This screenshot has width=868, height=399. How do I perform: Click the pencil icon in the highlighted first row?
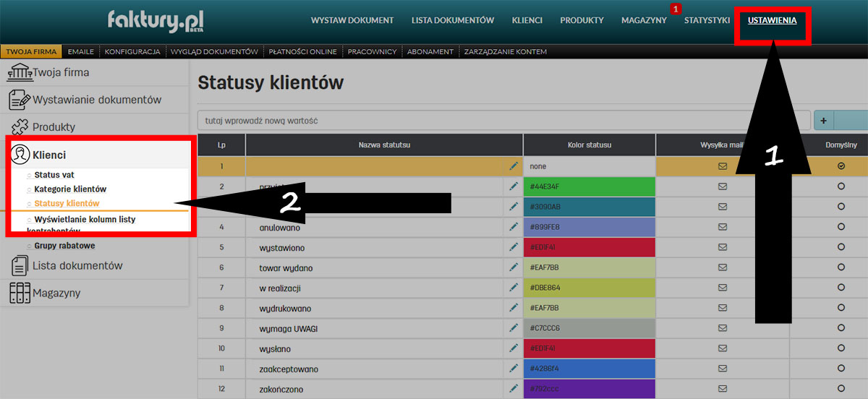(514, 166)
